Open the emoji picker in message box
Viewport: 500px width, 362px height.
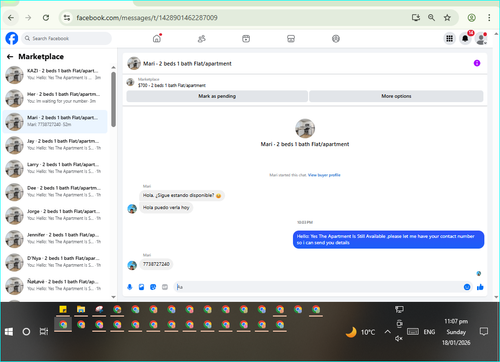point(467,287)
